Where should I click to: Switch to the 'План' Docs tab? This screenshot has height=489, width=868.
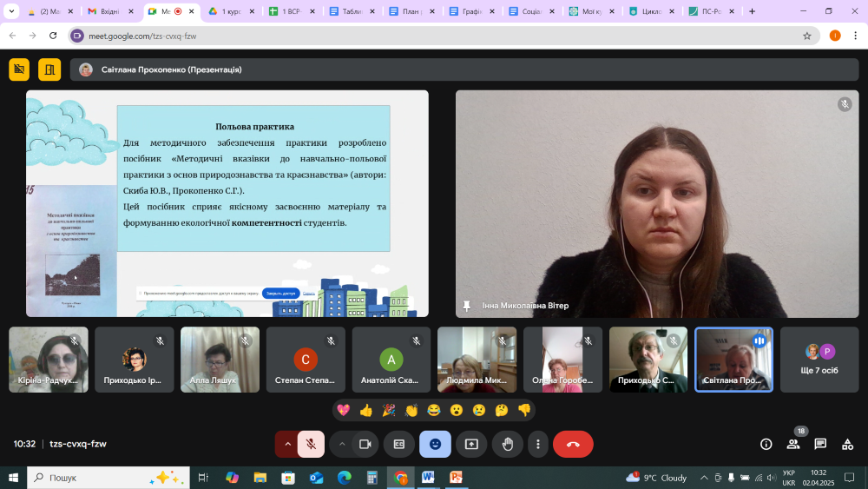(411, 11)
